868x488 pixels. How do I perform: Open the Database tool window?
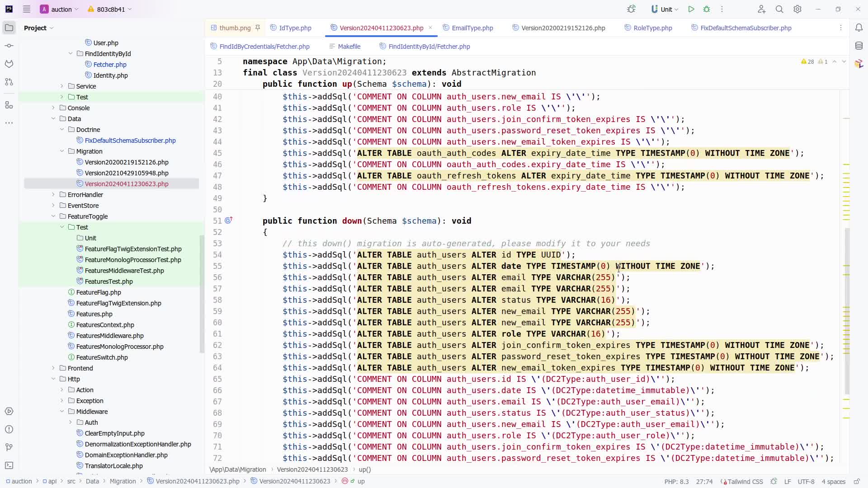tap(859, 46)
